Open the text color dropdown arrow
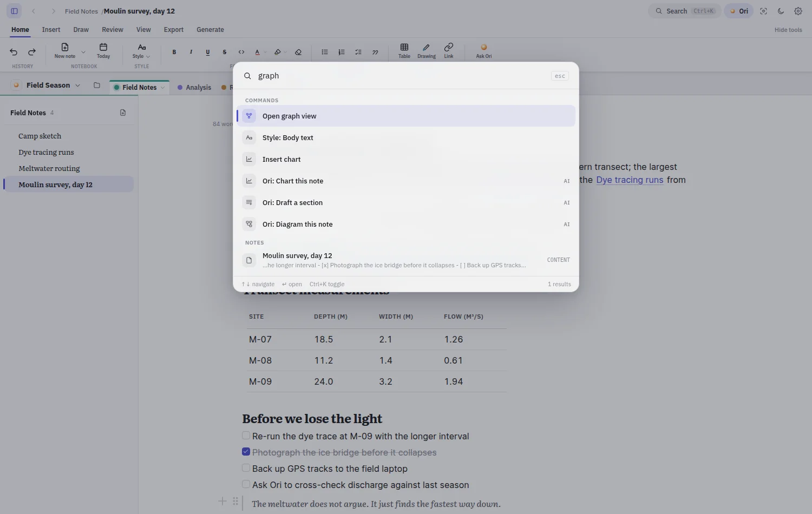812x514 pixels. pos(265,52)
